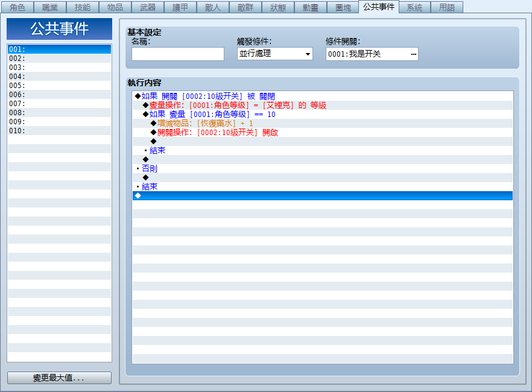This screenshot has width=532, height=392.
Task: Select the empty command below 開關操作
Action: coord(323,141)
